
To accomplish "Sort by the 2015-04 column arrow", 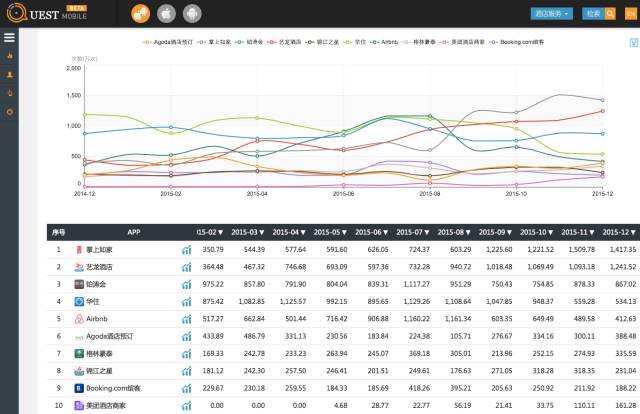I will 303,233.
